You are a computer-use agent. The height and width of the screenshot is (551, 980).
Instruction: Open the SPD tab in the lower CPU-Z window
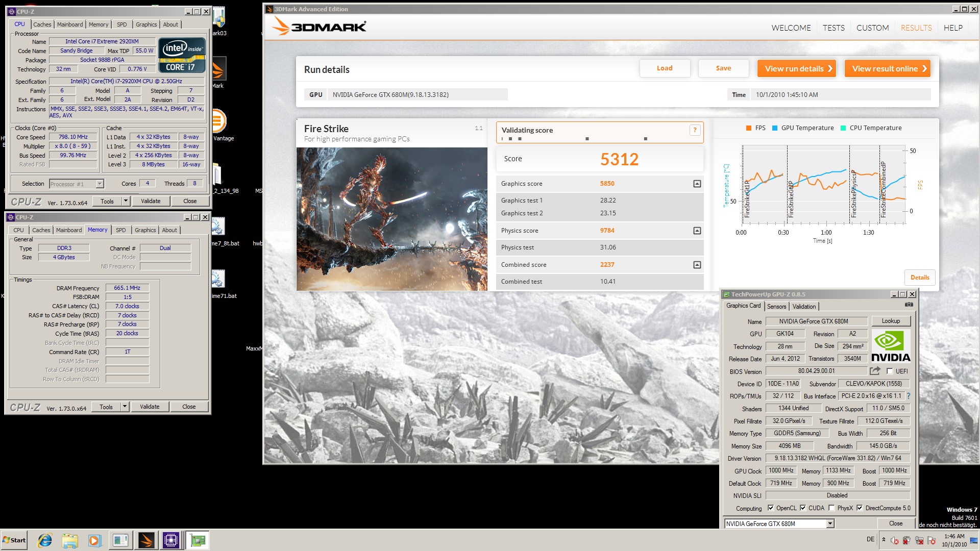[120, 230]
